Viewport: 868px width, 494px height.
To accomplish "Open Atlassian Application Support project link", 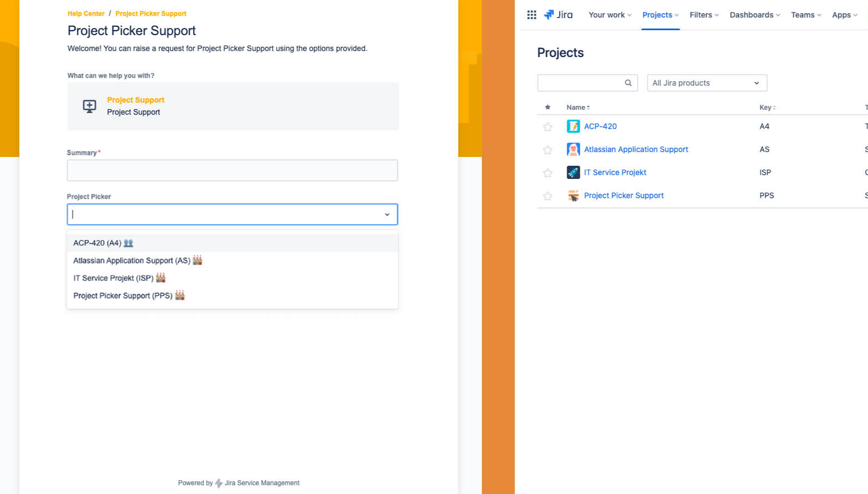I will [636, 149].
